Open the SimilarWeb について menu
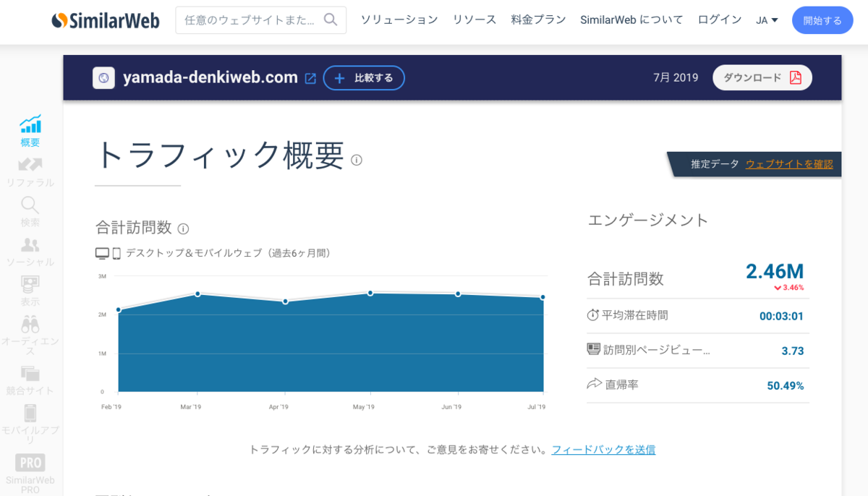The height and width of the screenshot is (496, 868). tap(631, 20)
